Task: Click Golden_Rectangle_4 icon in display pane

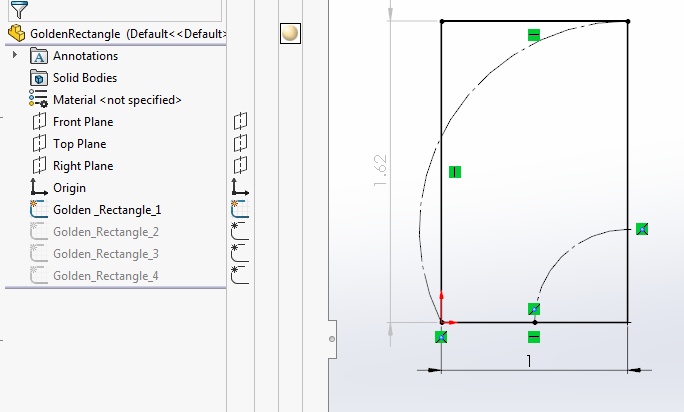Action: point(240,275)
